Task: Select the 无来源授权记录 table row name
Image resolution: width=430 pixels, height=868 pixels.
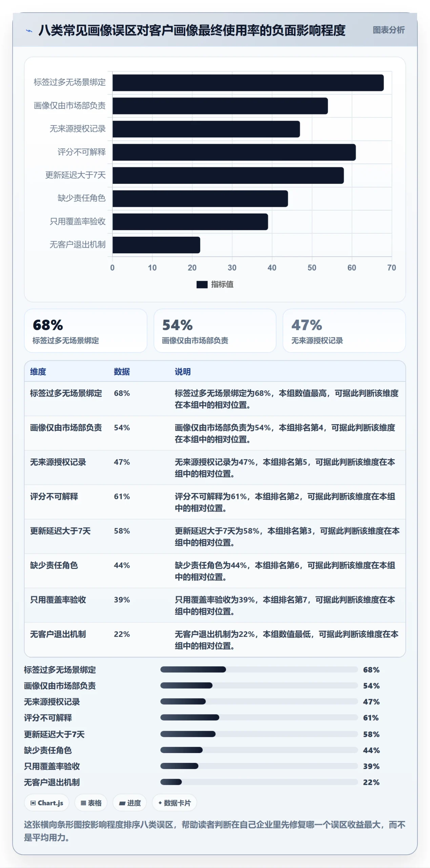Action: click(x=58, y=462)
